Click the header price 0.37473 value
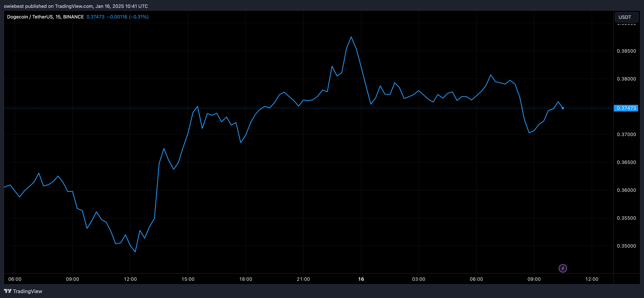 point(95,17)
